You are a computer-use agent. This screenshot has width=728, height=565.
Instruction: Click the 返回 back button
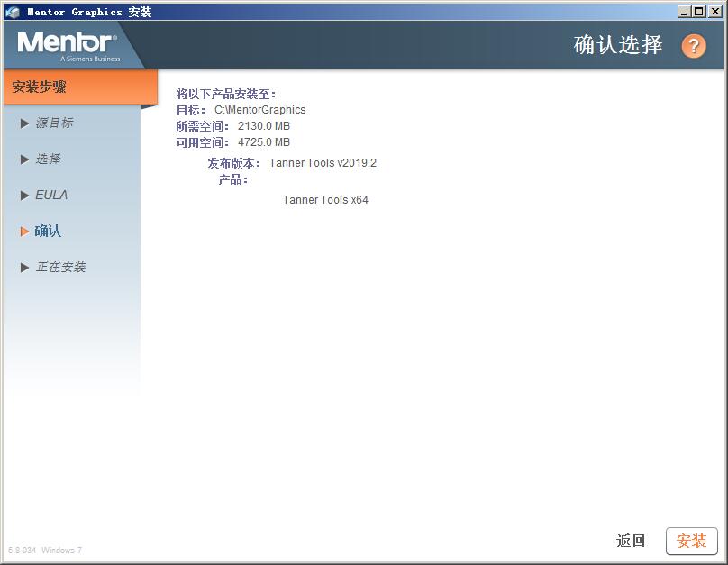631,541
